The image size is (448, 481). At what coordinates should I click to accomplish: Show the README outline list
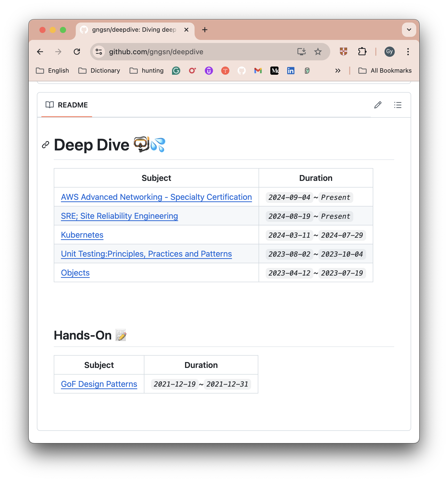point(398,105)
